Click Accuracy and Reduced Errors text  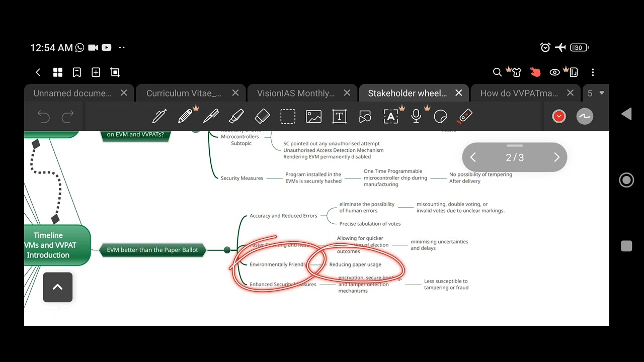click(283, 216)
